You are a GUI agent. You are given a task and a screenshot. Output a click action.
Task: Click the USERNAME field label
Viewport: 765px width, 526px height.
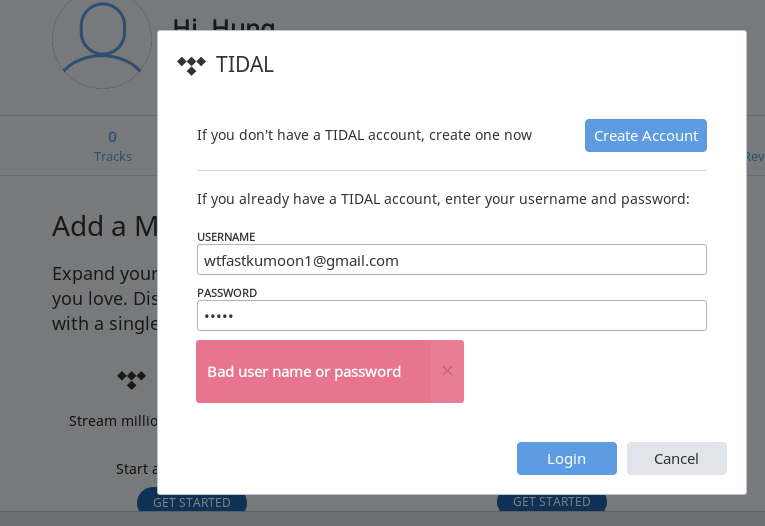[x=226, y=237]
